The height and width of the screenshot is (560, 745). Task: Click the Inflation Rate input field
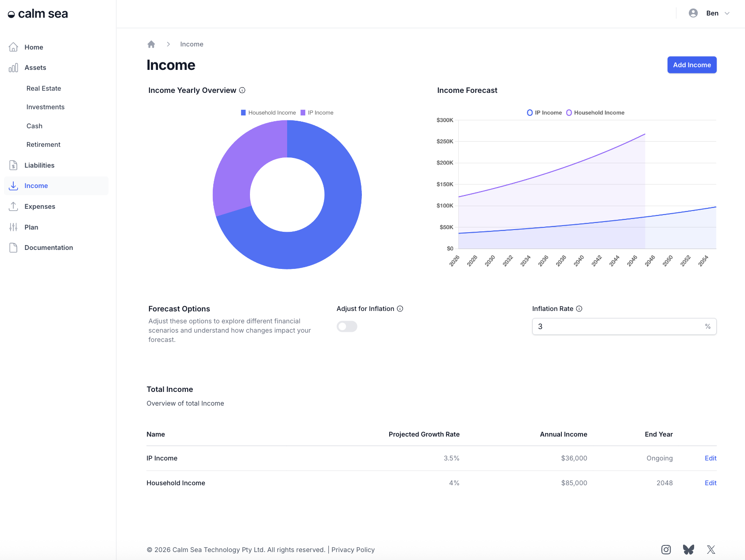[x=624, y=326]
